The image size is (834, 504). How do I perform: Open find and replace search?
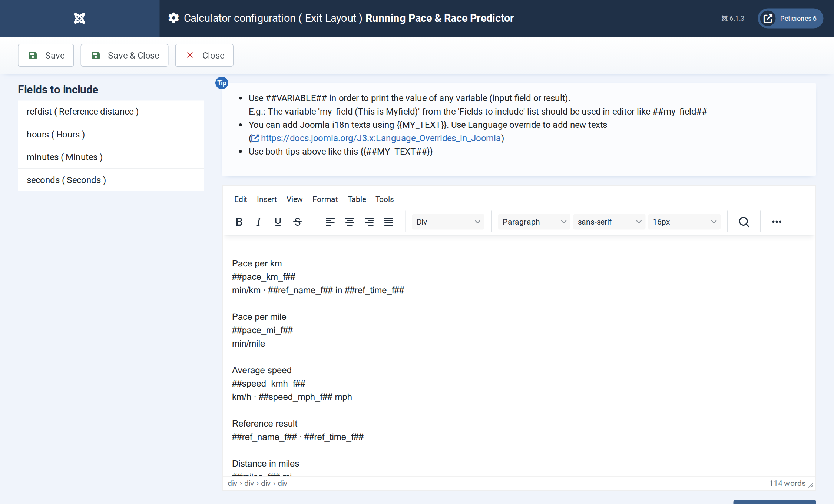click(744, 222)
